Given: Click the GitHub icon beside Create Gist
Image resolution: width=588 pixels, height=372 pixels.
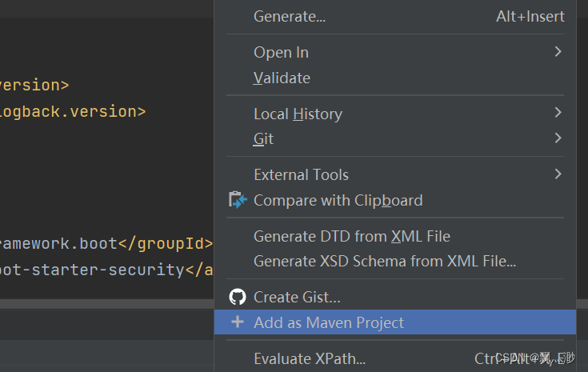Looking at the screenshot, I should [238, 297].
